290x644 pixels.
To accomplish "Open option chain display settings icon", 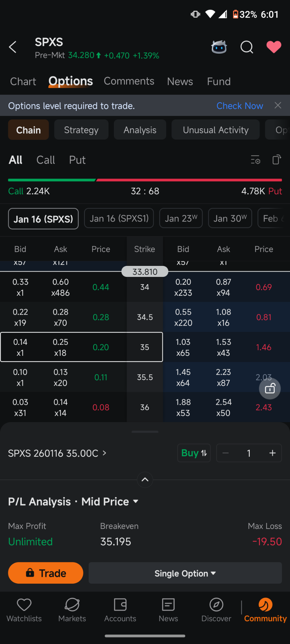I will (x=255, y=160).
